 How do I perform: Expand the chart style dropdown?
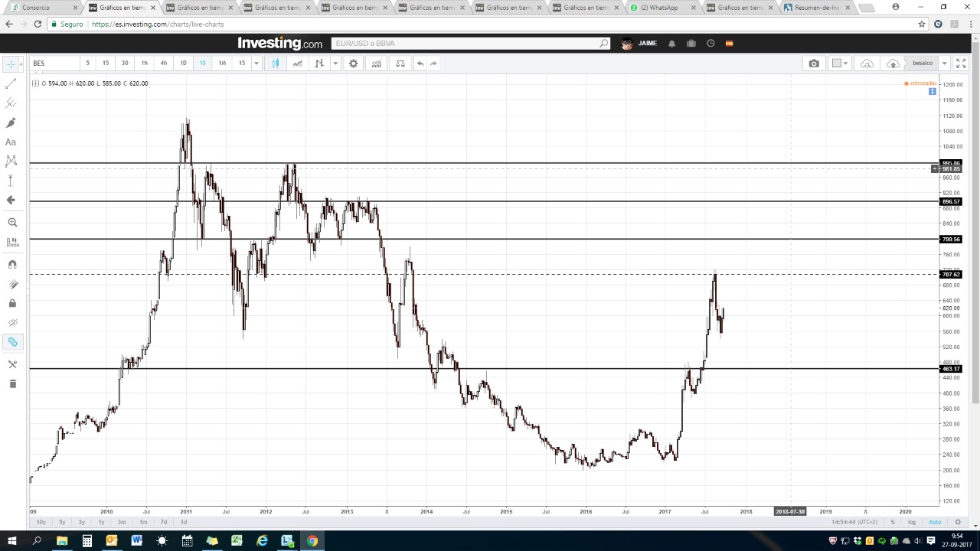335,64
